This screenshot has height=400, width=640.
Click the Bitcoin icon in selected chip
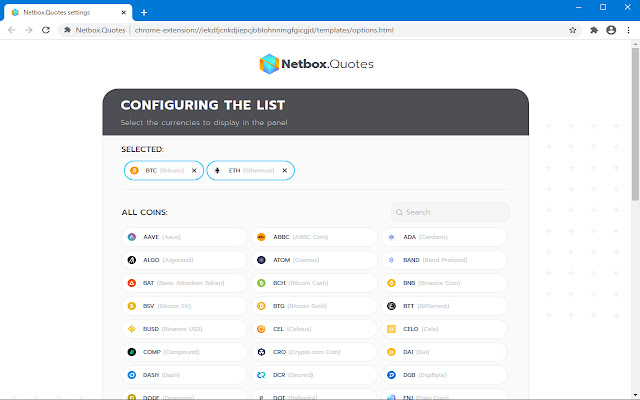(134, 171)
